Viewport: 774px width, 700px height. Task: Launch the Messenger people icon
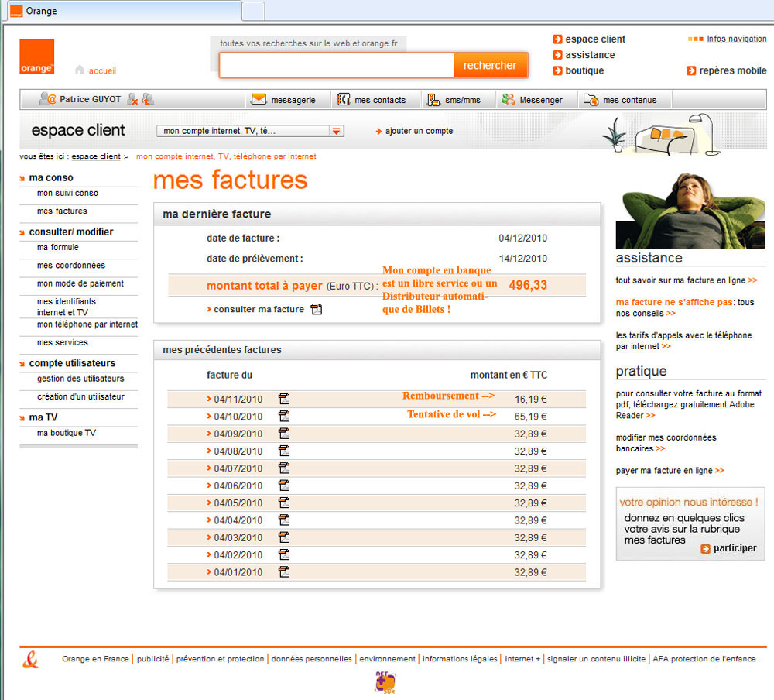pos(508,99)
